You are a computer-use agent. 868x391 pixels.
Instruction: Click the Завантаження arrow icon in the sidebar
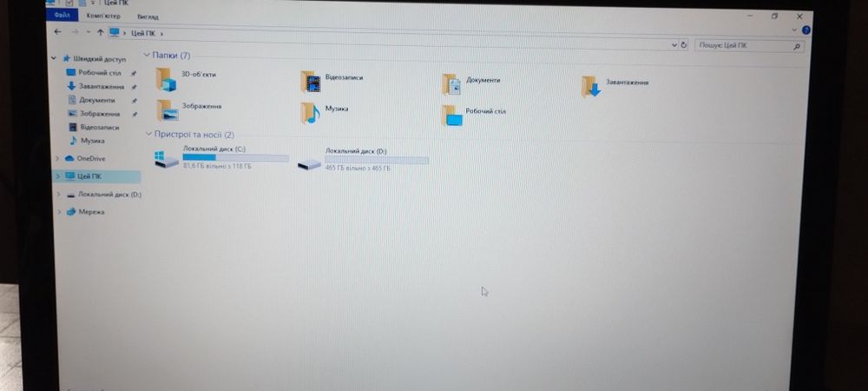click(x=71, y=86)
